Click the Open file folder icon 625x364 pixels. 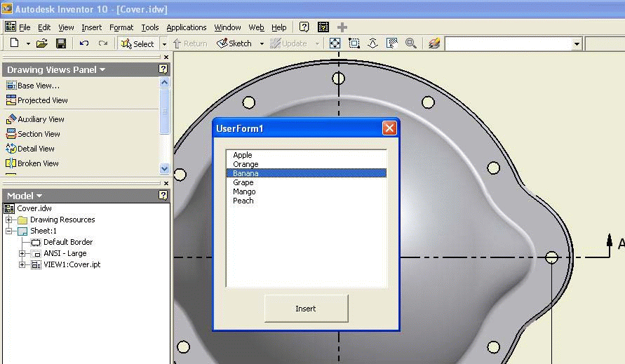coord(42,43)
